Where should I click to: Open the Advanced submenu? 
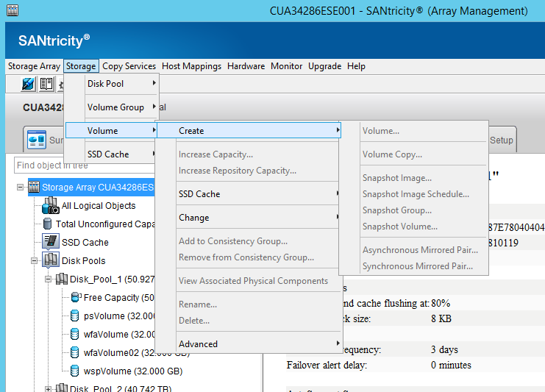[x=199, y=344]
